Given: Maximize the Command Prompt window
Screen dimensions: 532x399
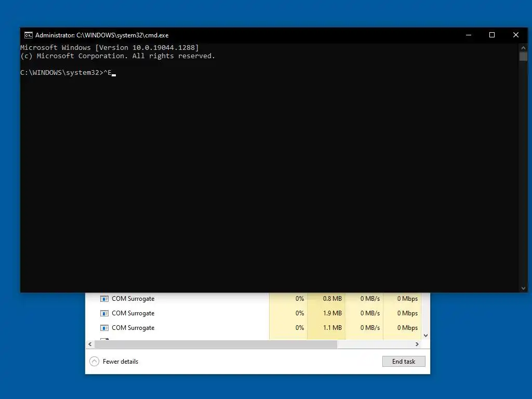Looking at the screenshot, I should pos(492,35).
